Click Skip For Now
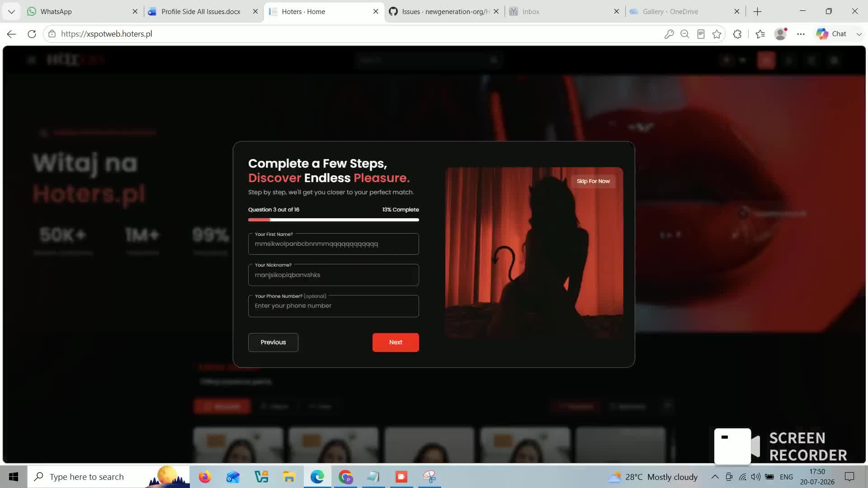Viewport: 868px width, 488px height. click(593, 181)
